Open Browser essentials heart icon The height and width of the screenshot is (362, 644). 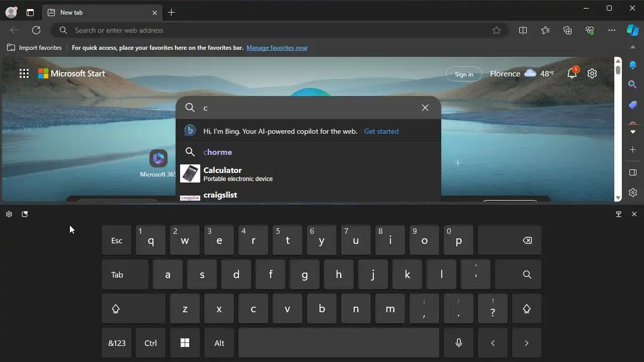pos(590,30)
